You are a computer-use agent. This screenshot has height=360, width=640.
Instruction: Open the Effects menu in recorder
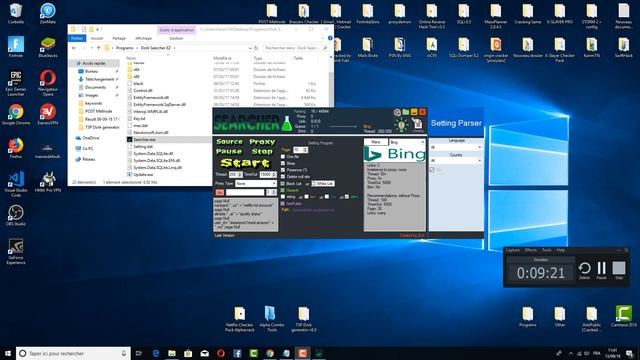coord(531,250)
